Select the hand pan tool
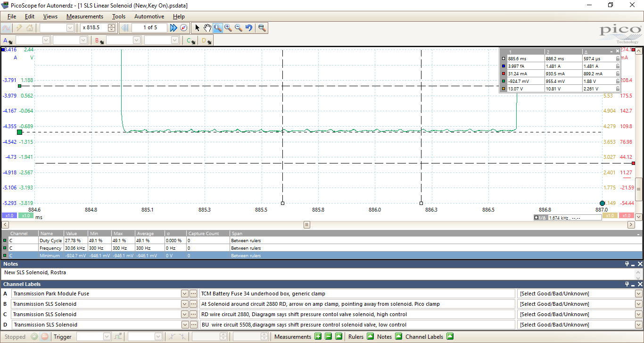Image resolution: width=644 pixels, height=343 pixels. (x=207, y=28)
